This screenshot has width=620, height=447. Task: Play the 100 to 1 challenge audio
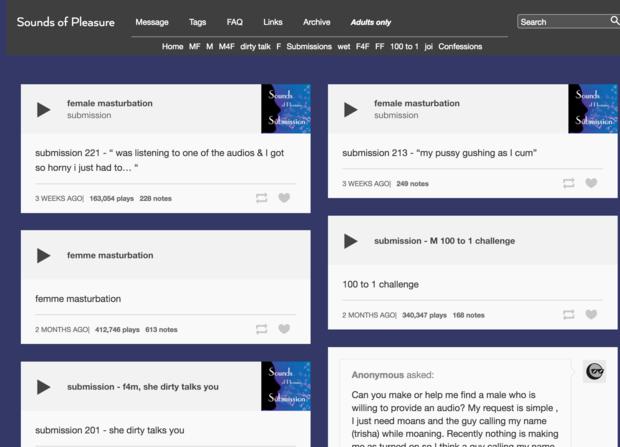tap(351, 242)
